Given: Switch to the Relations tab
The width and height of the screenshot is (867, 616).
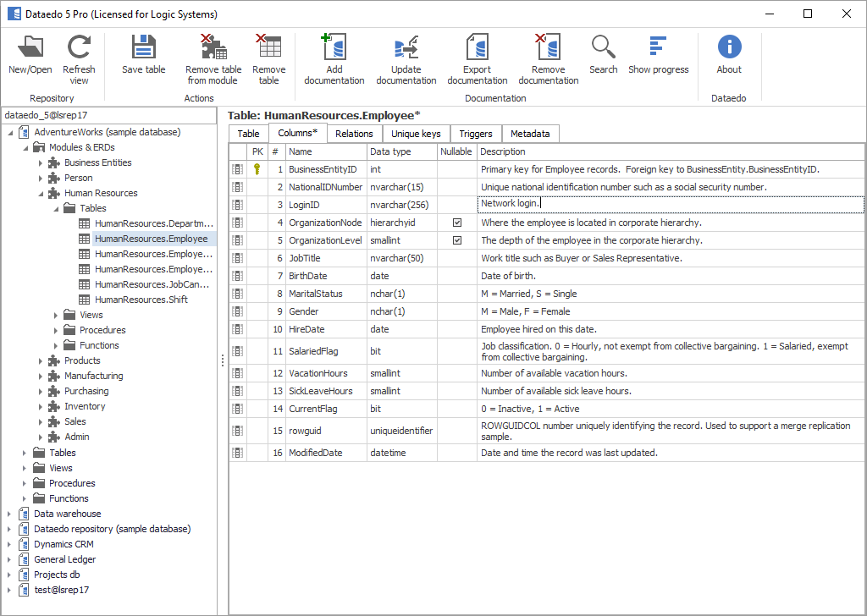Looking at the screenshot, I should [x=354, y=134].
